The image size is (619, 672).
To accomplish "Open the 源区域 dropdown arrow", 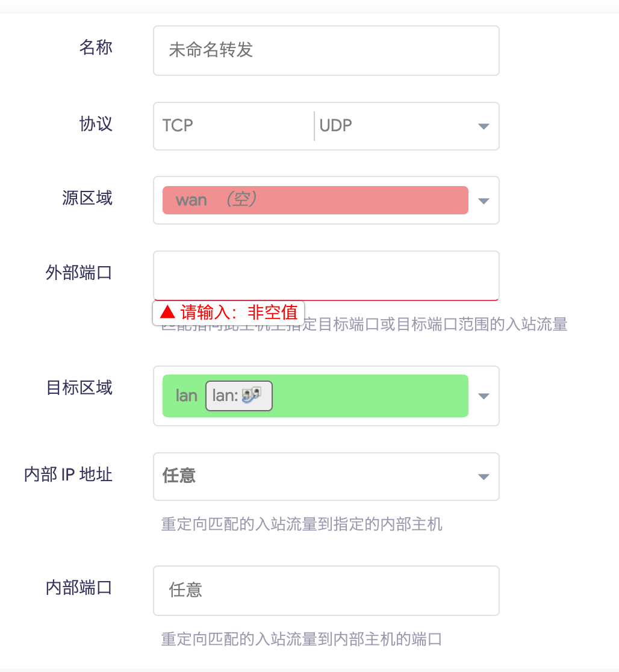I will coord(483,201).
